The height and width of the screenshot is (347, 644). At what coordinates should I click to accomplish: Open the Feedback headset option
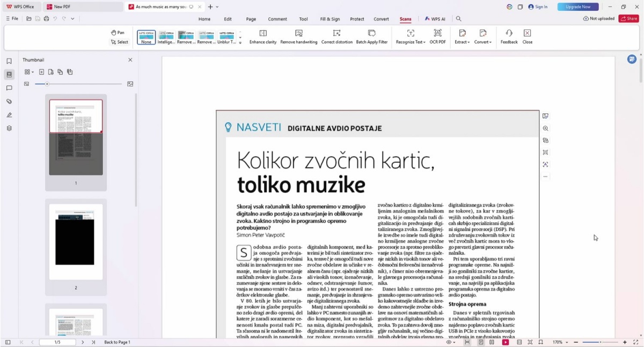(509, 37)
